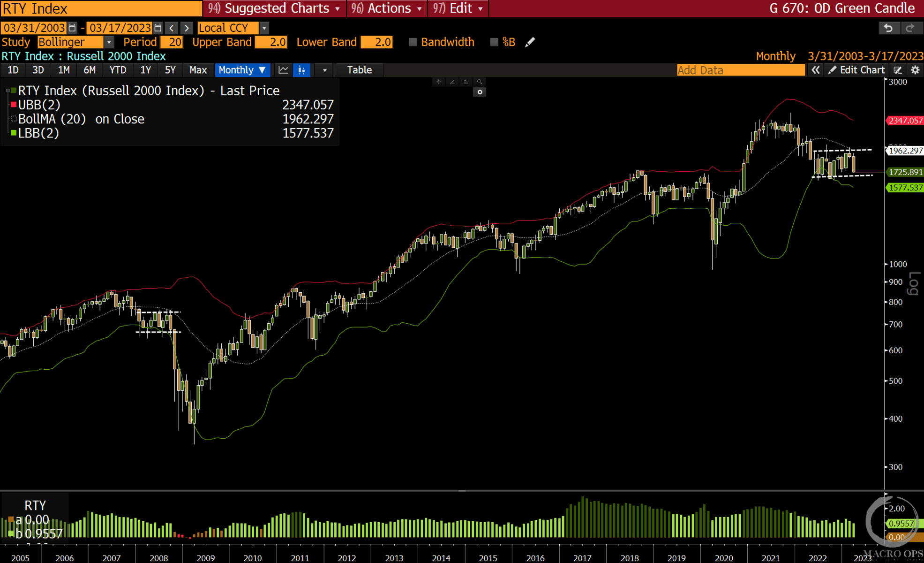Click the line chart type icon
The width and height of the screenshot is (924, 563).
pos(284,70)
